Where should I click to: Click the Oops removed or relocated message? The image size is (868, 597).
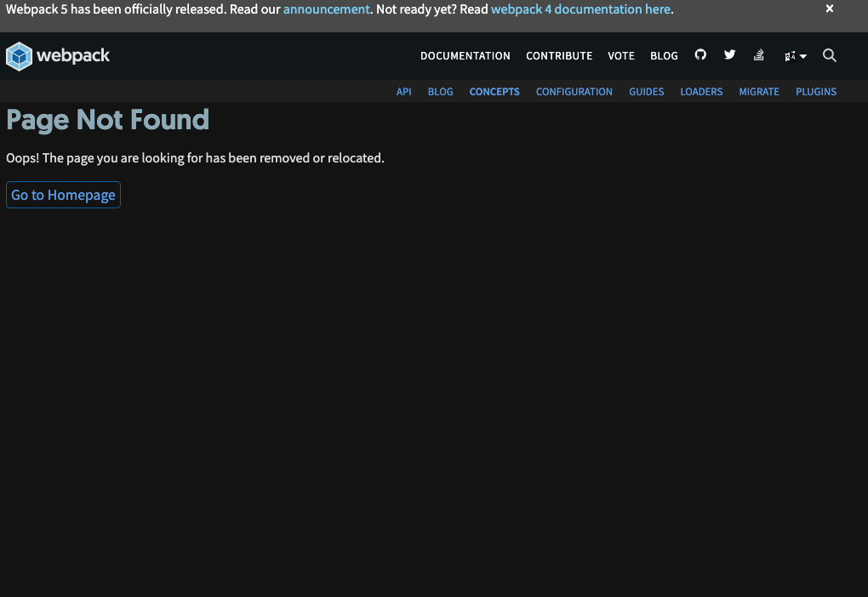(195, 158)
